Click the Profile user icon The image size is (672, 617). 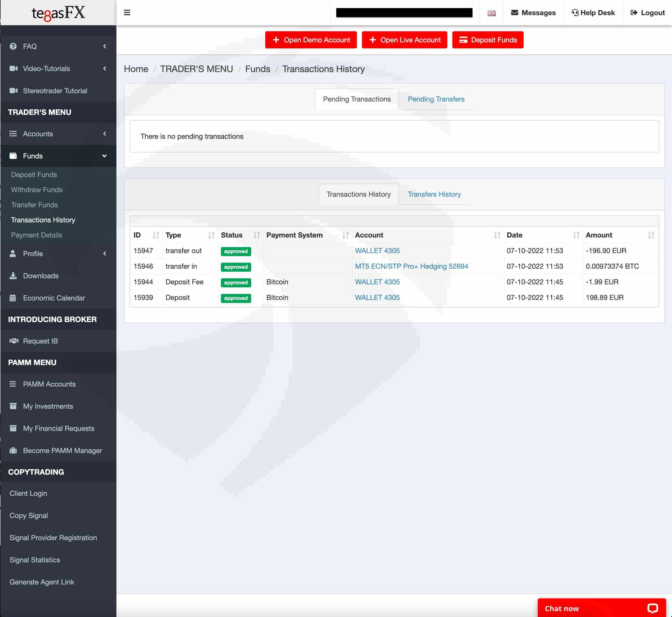coord(13,253)
